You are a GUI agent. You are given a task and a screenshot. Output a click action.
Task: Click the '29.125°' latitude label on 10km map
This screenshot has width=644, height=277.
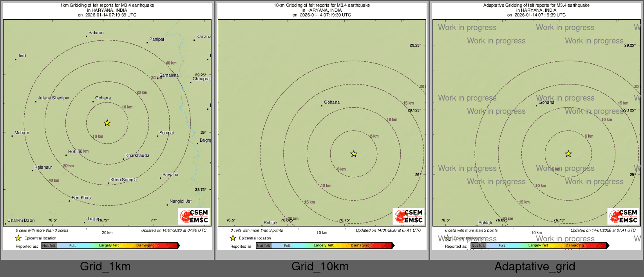coord(414,110)
